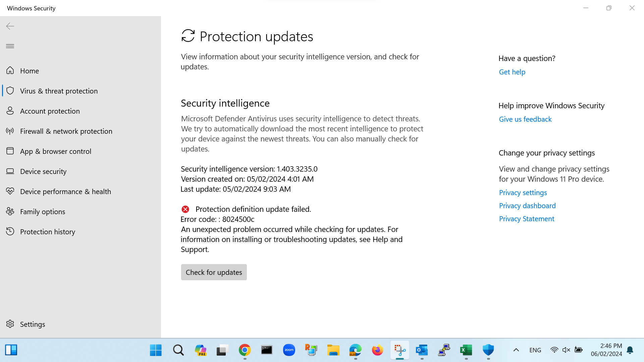Click the Virus & threat protection shield icon

click(x=10, y=90)
